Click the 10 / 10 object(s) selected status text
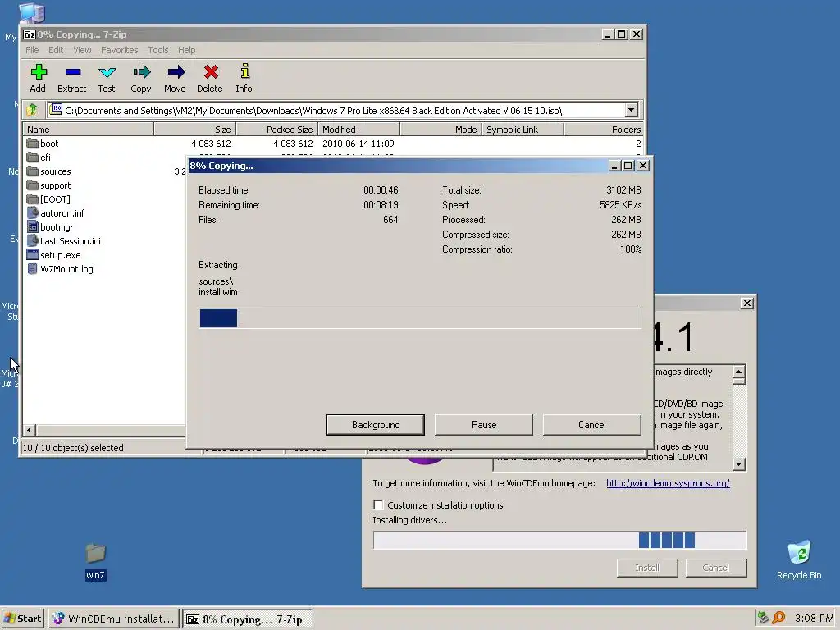The height and width of the screenshot is (630, 840). coord(73,447)
